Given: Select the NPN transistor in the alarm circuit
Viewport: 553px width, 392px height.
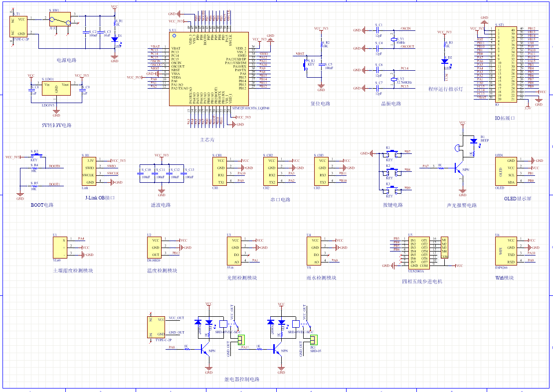Looking at the screenshot, I should (x=458, y=168).
